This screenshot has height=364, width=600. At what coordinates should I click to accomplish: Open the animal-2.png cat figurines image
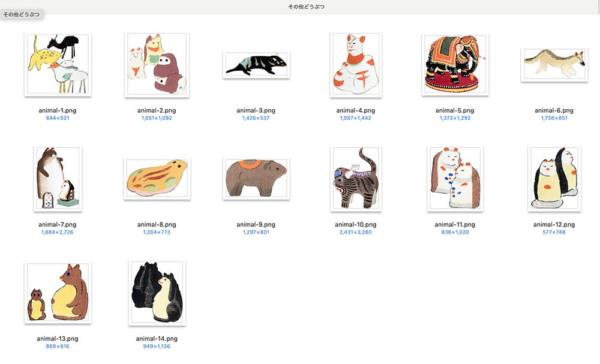(x=157, y=64)
